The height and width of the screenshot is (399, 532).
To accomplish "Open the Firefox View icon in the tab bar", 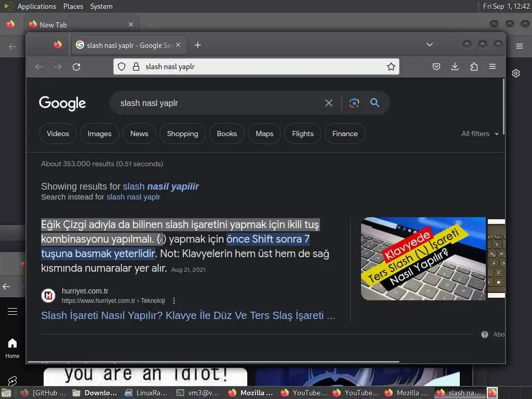I will (x=58, y=45).
